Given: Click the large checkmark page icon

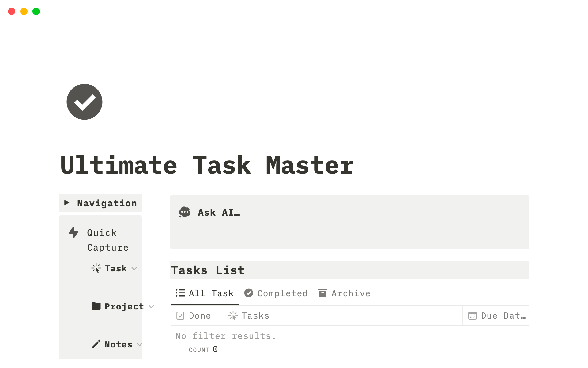Looking at the screenshot, I should 84,102.
